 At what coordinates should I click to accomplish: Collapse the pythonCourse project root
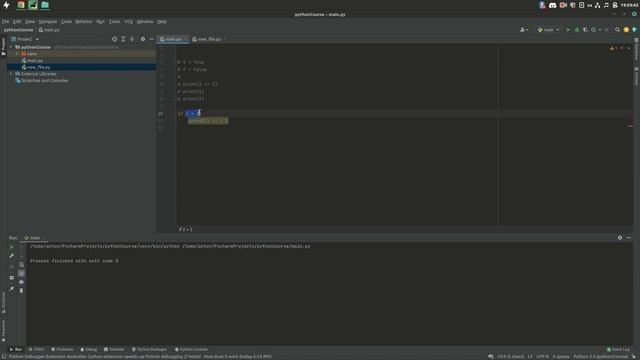click(x=11, y=47)
